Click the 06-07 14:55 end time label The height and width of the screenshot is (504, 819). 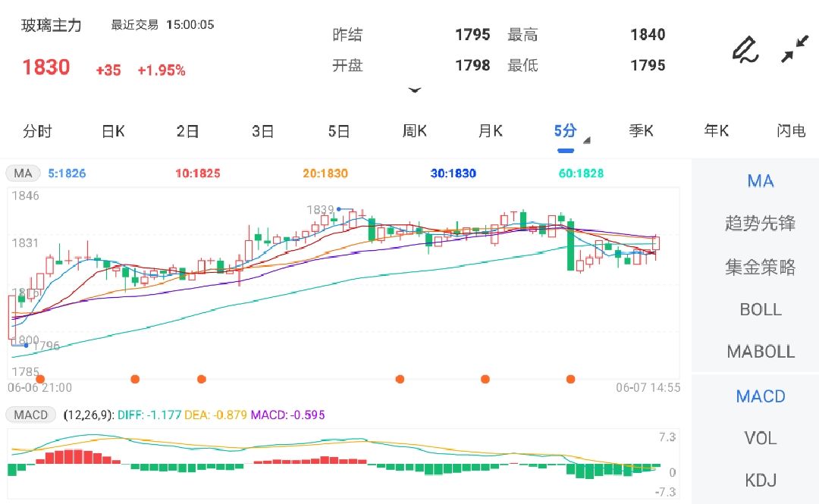648,387
